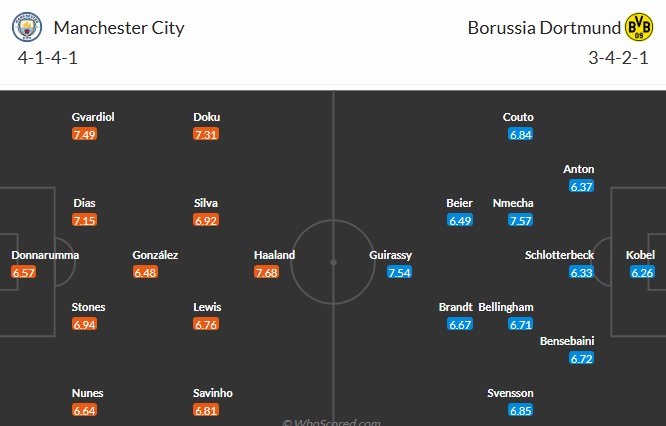Screen dimensions: 666x426
Task: Select Doku's 7.31 rating badge
Action: (x=206, y=134)
